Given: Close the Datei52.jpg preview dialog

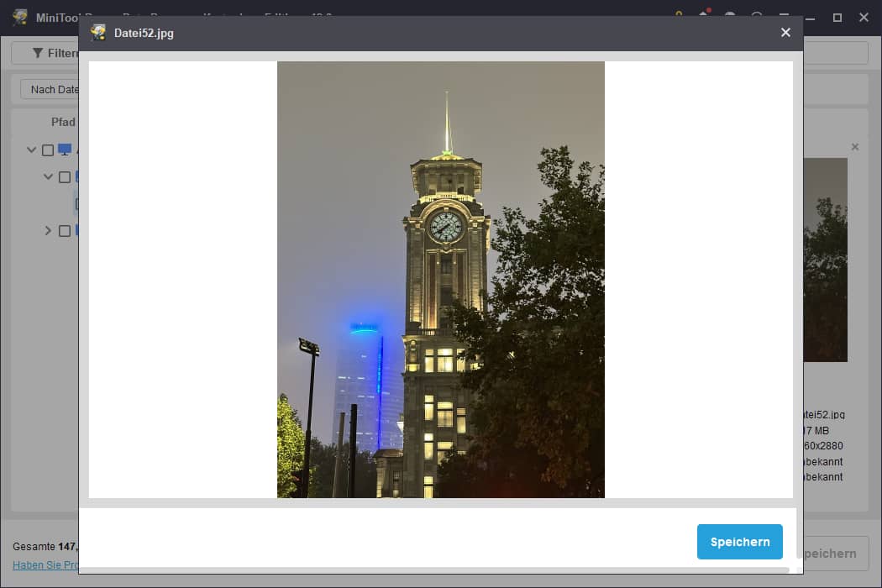Looking at the screenshot, I should 785,33.
